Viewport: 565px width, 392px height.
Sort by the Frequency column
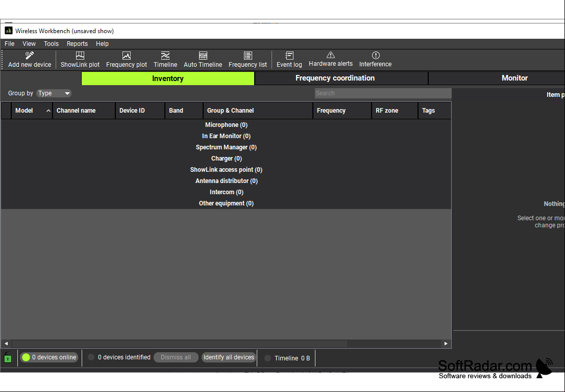(342, 111)
